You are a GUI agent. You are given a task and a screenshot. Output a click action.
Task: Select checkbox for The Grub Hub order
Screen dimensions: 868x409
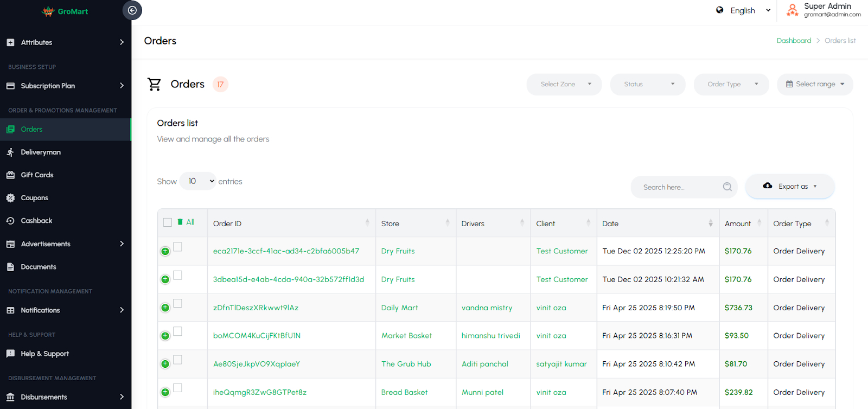[177, 360]
